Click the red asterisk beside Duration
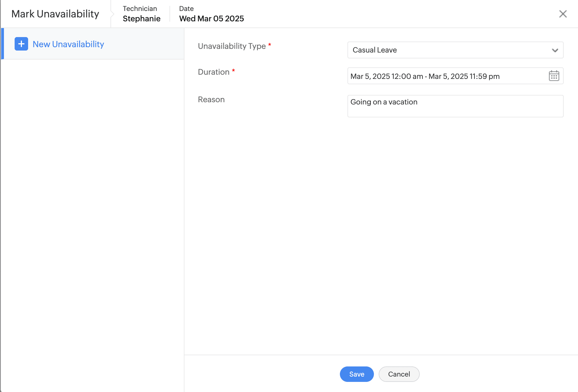Viewport: 578px width, 392px height. point(233,70)
